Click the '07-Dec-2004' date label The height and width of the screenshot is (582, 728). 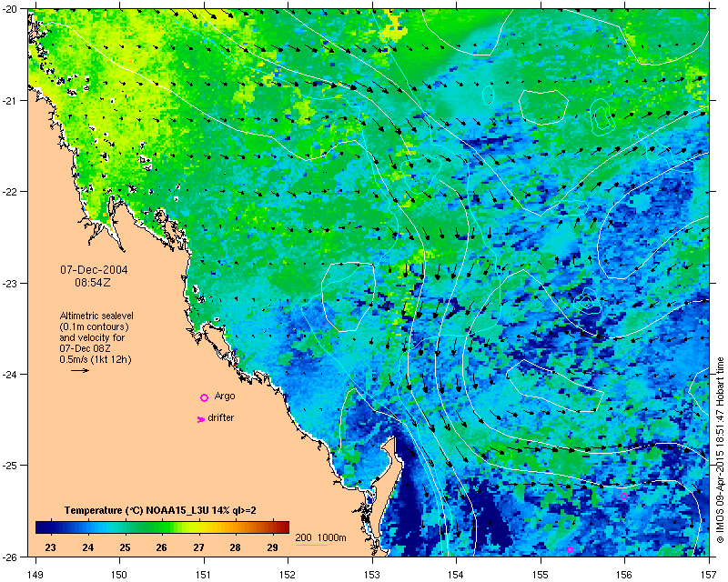94,270
